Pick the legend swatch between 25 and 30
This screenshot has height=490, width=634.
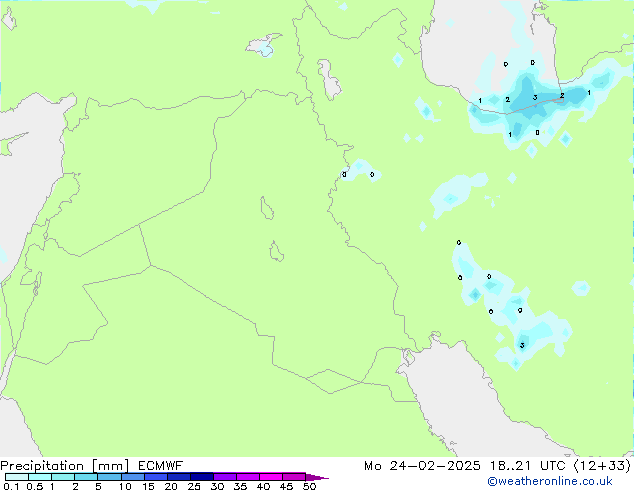(202, 477)
